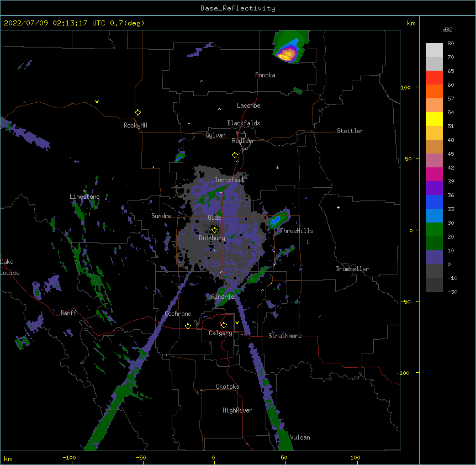Click the blue-green echo cell near ThreeHills
The height and width of the screenshot is (465, 476).
[x=277, y=219]
